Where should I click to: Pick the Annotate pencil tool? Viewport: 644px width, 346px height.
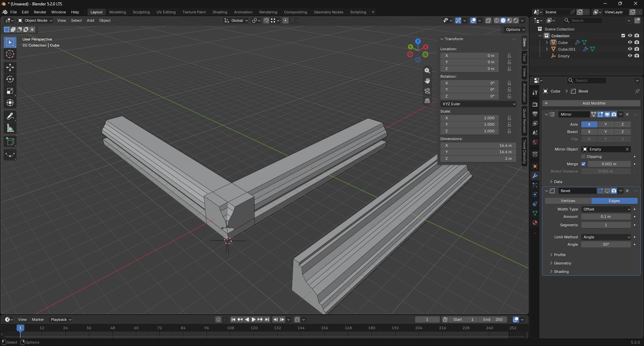10,116
